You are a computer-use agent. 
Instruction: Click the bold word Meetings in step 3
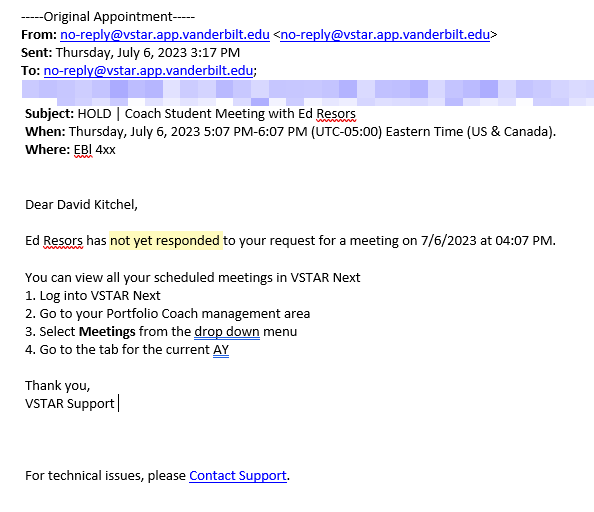[107, 331]
